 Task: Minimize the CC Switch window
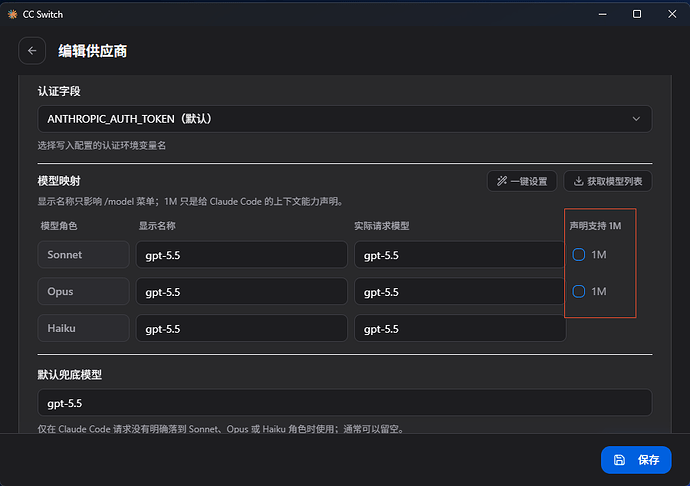point(602,14)
